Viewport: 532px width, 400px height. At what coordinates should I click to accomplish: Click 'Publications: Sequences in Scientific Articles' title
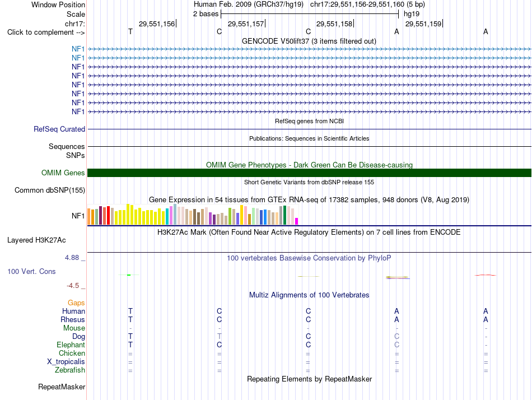click(x=309, y=138)
